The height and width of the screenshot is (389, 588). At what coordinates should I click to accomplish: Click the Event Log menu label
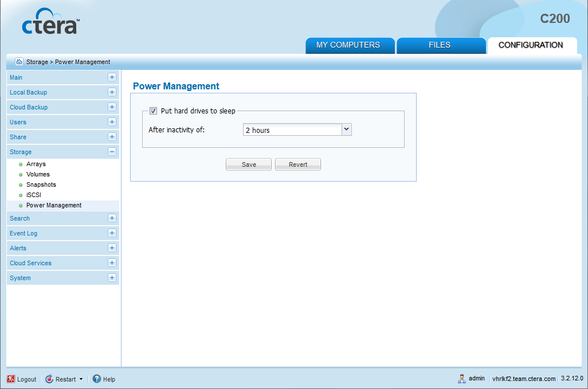point(23,234)
